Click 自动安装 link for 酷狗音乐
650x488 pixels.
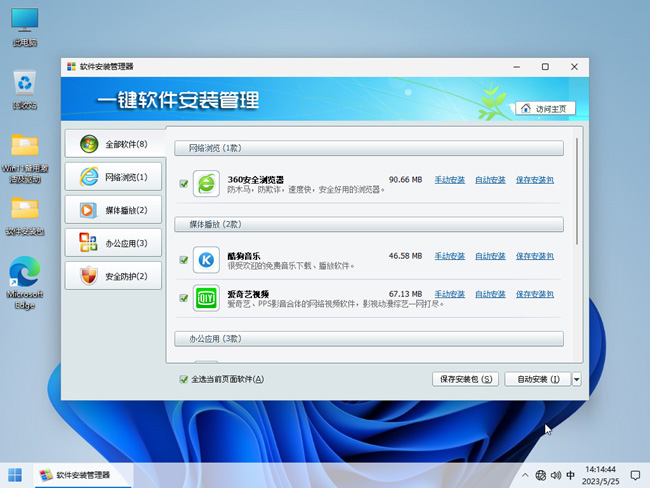[490, 256]
